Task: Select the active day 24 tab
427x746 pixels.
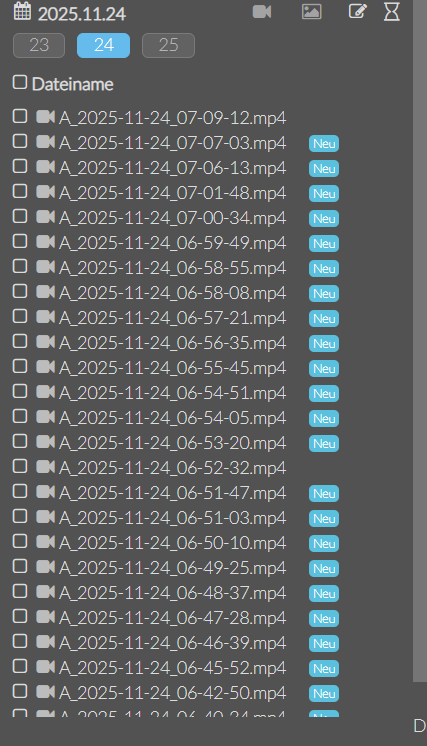Action: (x=104, y=46)
